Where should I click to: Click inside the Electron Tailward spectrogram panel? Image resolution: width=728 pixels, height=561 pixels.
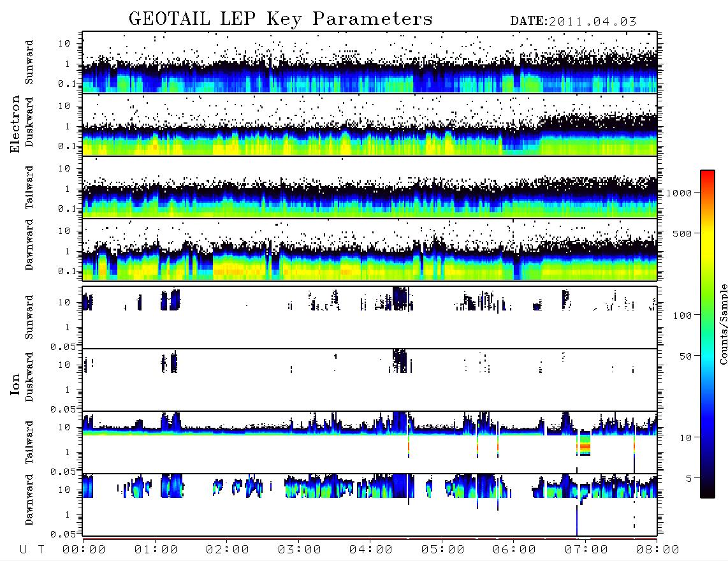370,187
